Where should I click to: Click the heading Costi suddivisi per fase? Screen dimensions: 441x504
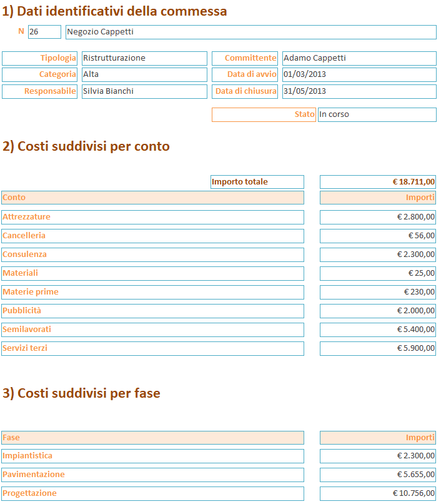point(81,393)
